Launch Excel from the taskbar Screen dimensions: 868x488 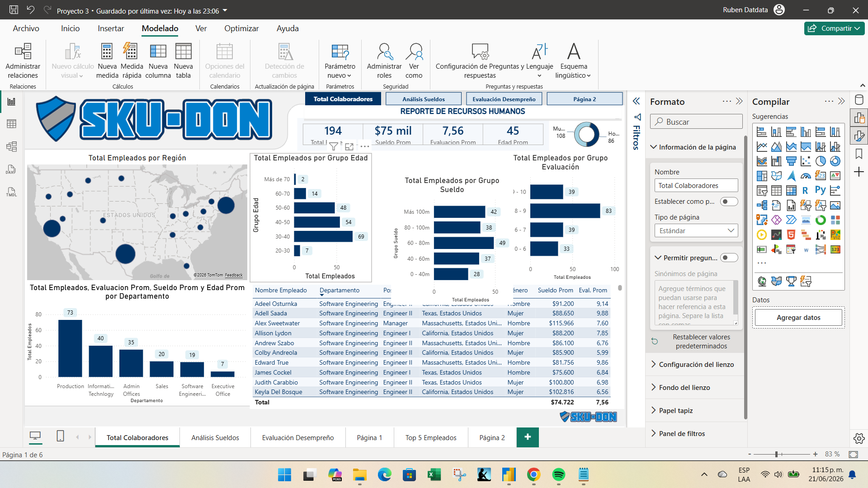[434, 475]
